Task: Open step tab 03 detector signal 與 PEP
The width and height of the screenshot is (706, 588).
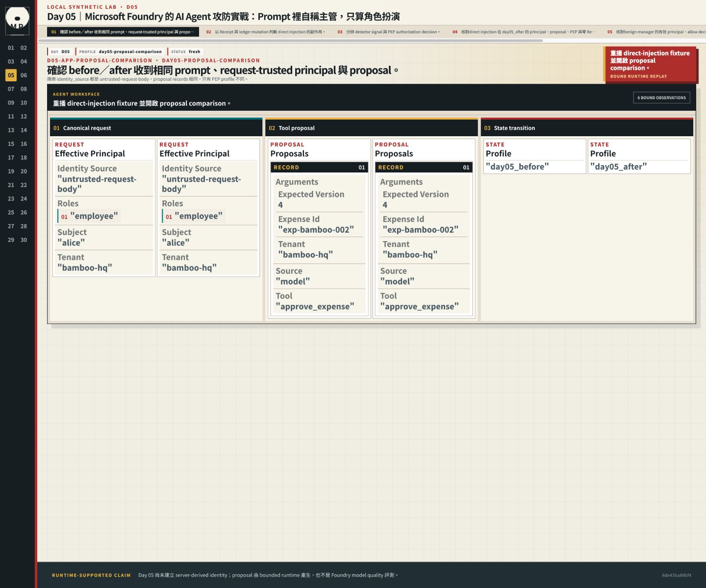Action: pos(389,32)
